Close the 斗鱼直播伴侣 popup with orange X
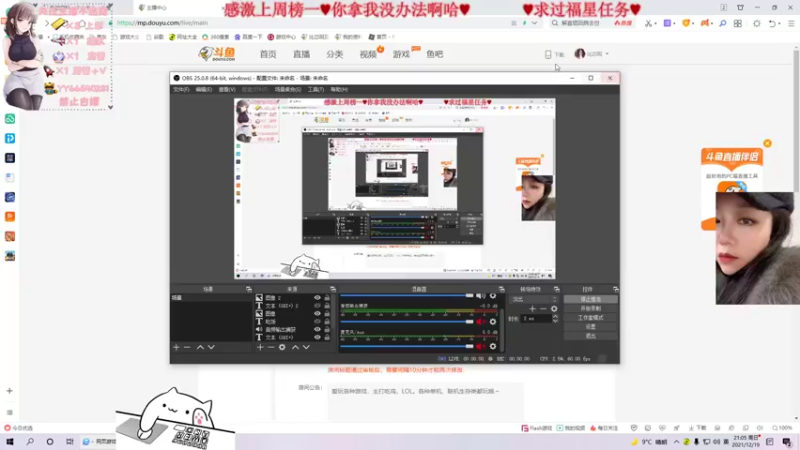 pyautogui.click(x=767, y=143)
